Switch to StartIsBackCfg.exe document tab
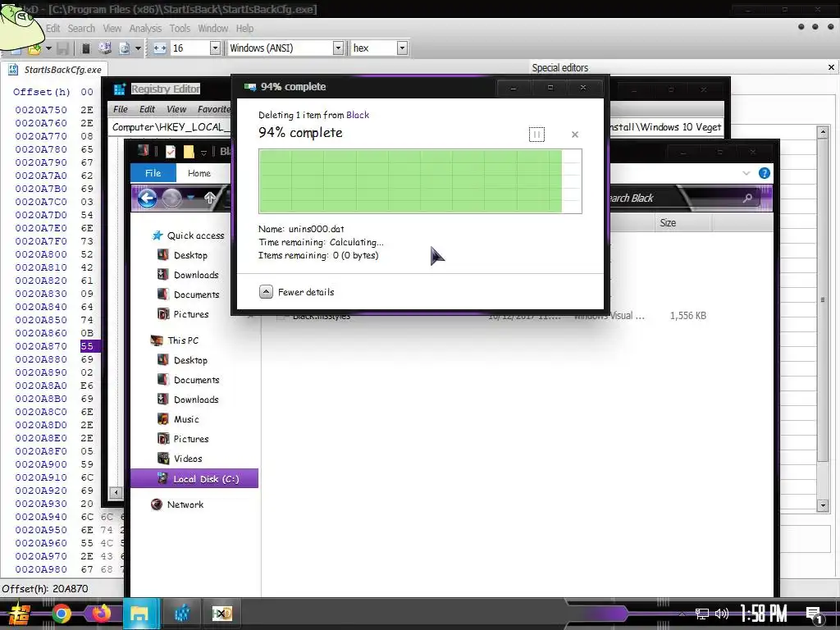 pyautogui.click(x=56, y=70)
